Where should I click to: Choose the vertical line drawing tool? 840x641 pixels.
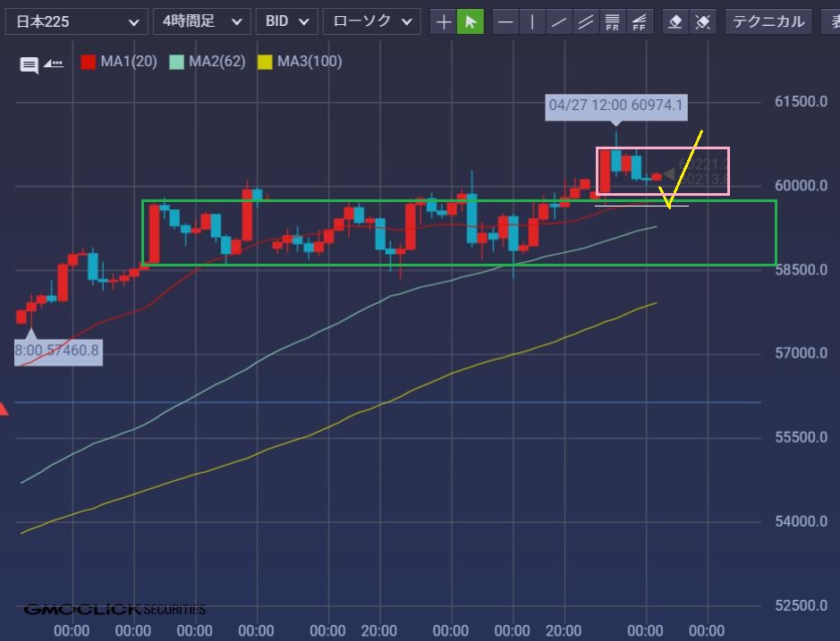(x=532, y=21)
